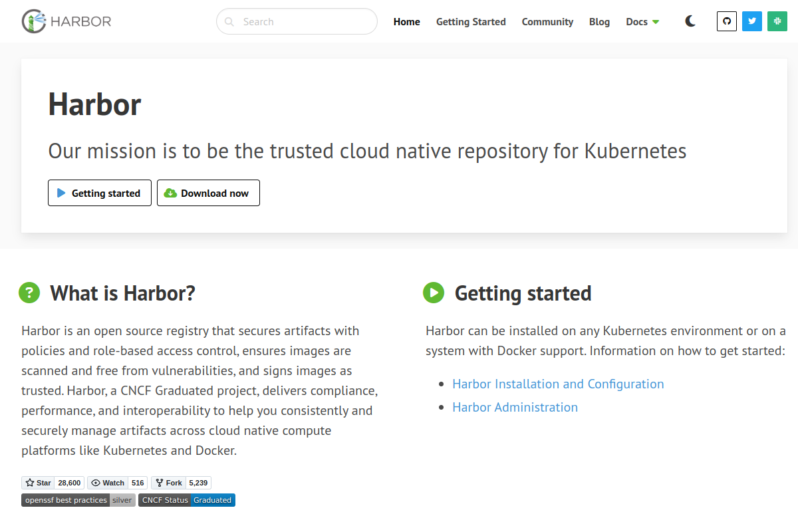Open Harbor Installation and Configuration link

[558, 384]
